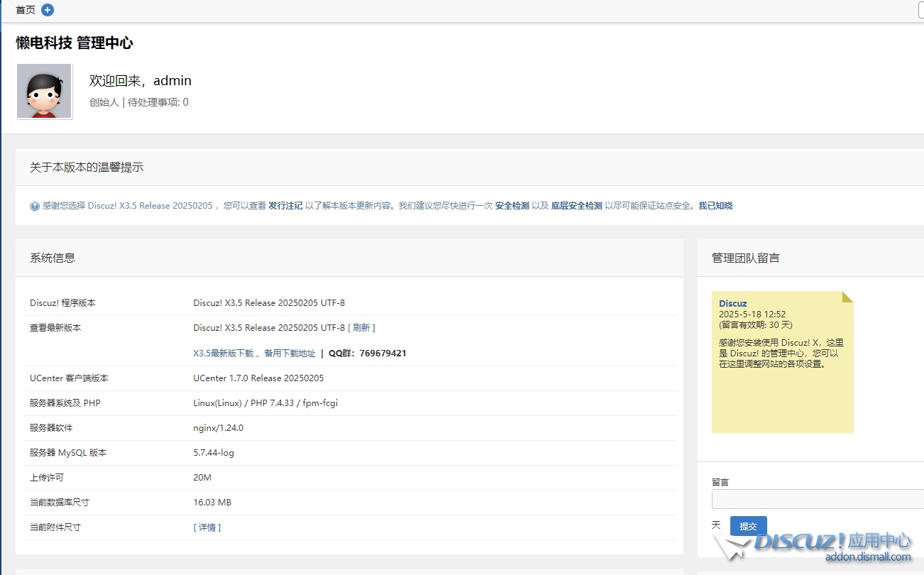Click the 管理团队留言 panel heading
924x575 pixels.
(746, 258)
